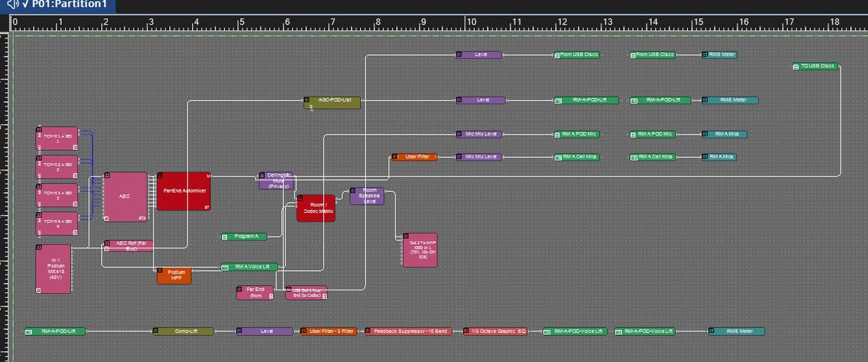Click From USB Cisco block connected to Level
Screen dimensions: 868x362
click(577, 55)
